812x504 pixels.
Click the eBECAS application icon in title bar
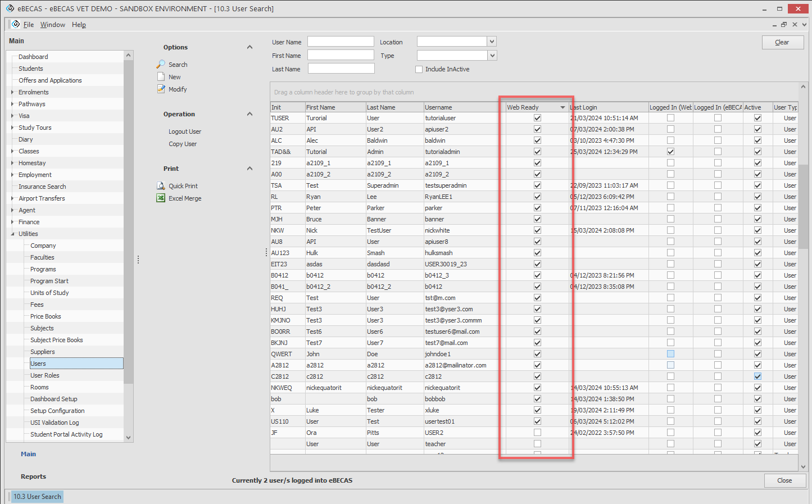pyautogui.click(x=10, y=8)
